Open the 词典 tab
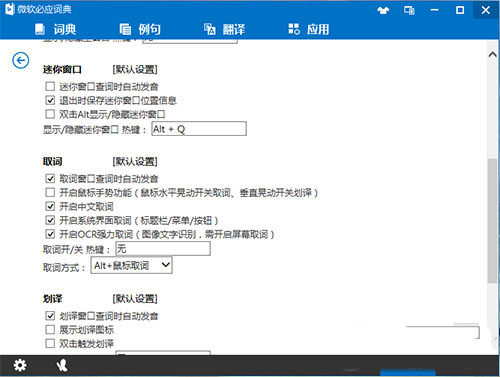The height and width of the screenshot is (377, 500). pos(56,29)
